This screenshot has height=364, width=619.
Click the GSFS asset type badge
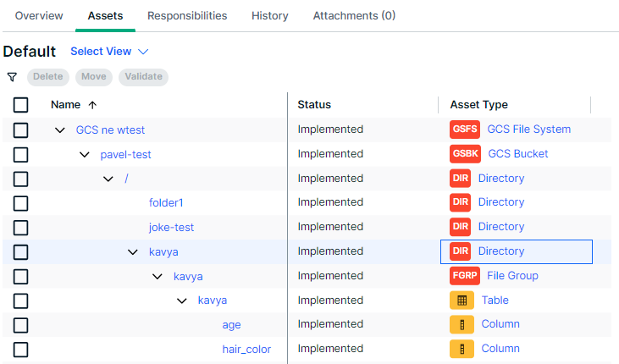click(x=465, y=130)
